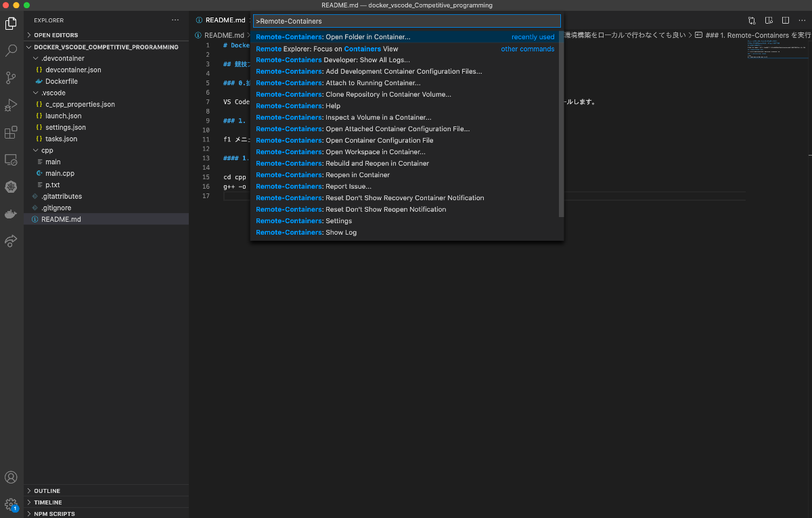The height and width of the screenshot is (518, 812).
Task: Open devcontainer.json in the explorer
Action: [x=106, y=70]
